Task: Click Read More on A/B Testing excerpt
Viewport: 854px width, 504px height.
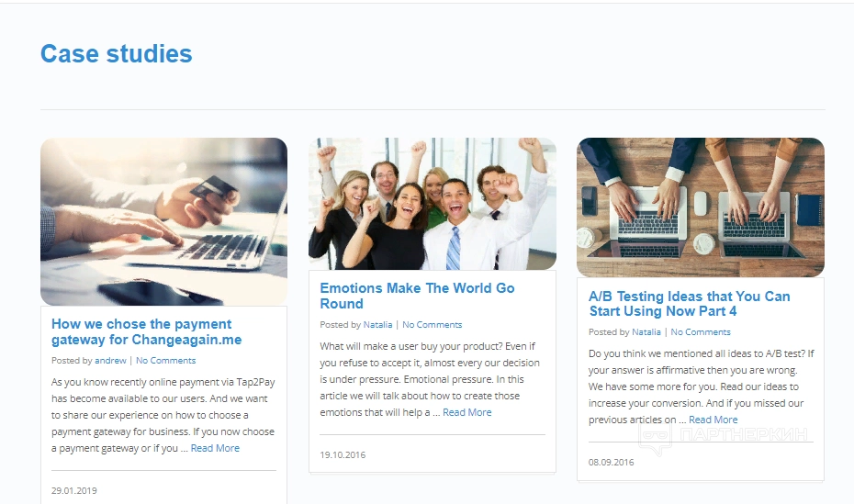Action: pos(714,420)
